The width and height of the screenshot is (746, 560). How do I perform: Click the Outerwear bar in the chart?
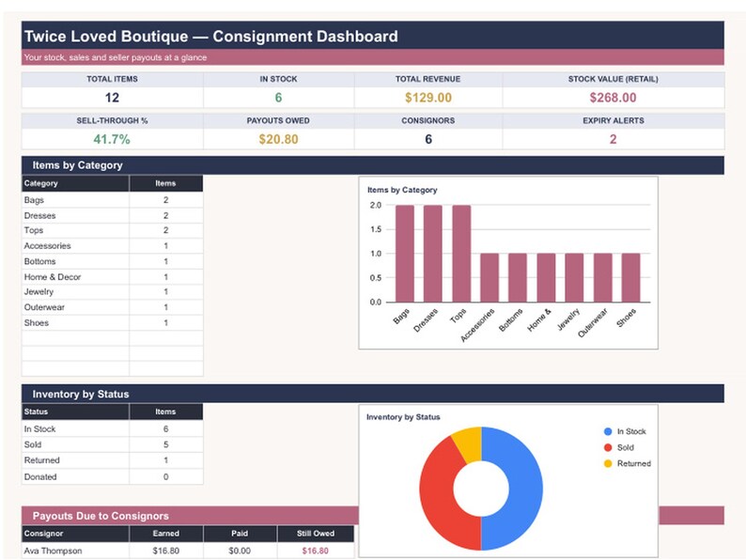(603, 278)
